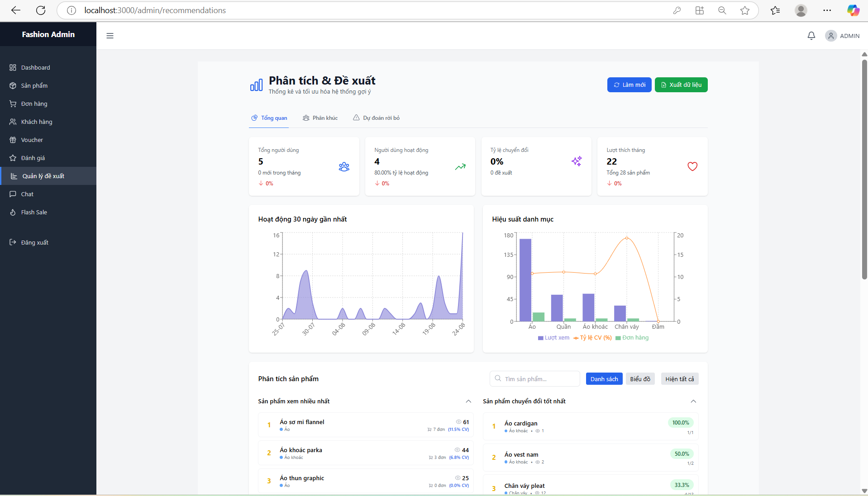The height and width of the screenshot is (496, 868).
Task: Click Hoạt động 30 ngày gần nhất heading
Action: click(302, 219)
